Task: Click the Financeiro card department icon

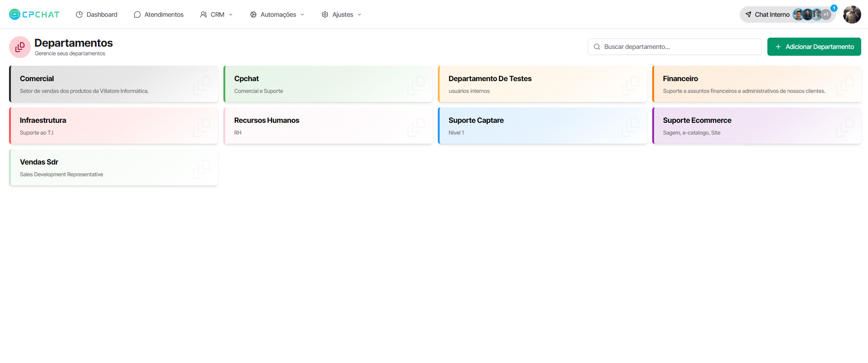Action: [x=845, y=85]
